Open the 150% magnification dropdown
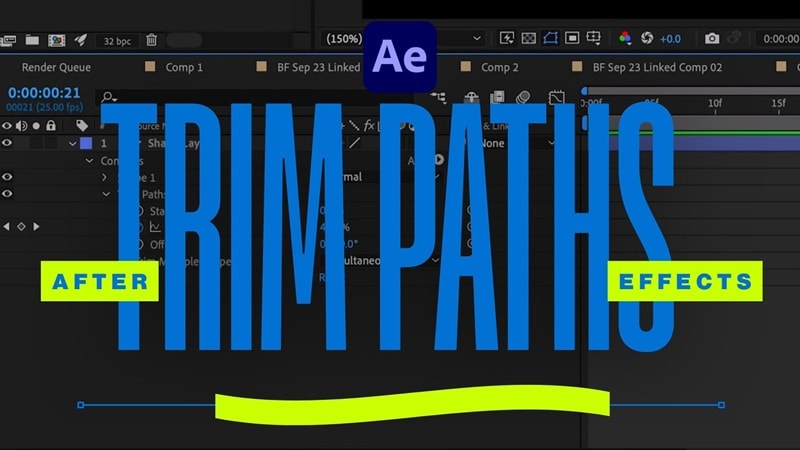The height and width of the screenshot is (450, 800). [343, 39]
